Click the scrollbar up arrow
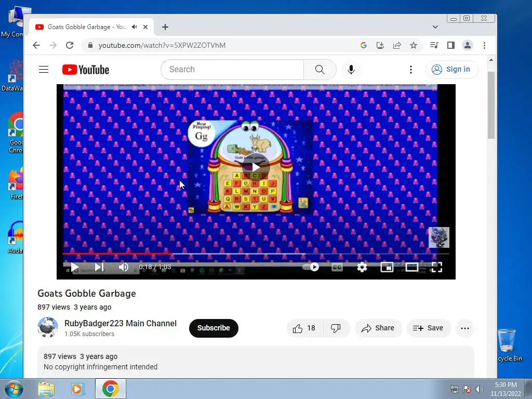 click(491, 60)
